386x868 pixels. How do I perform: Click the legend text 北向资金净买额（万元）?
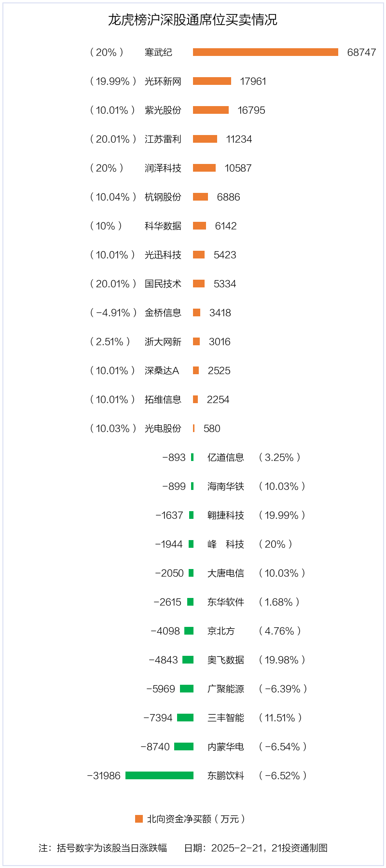coord(196,819)
